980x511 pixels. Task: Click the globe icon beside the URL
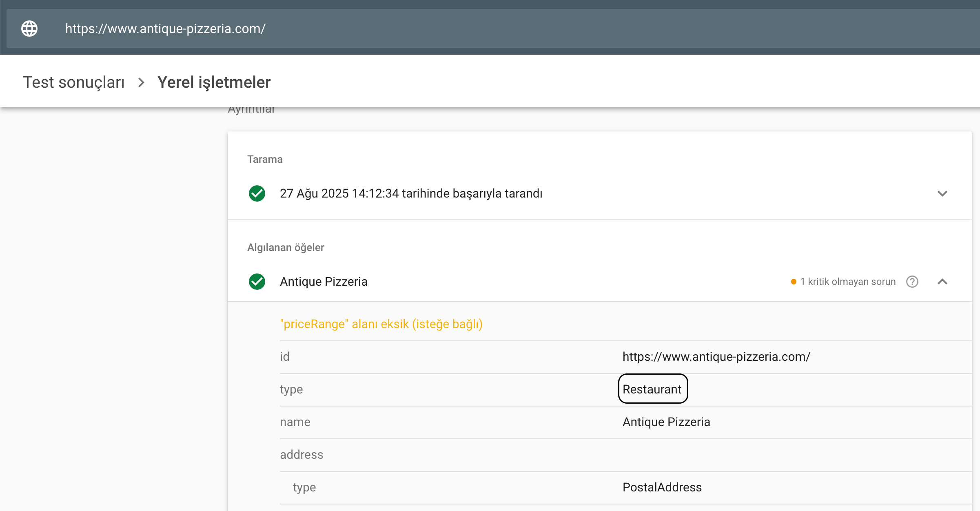click(x=29, y=29)
